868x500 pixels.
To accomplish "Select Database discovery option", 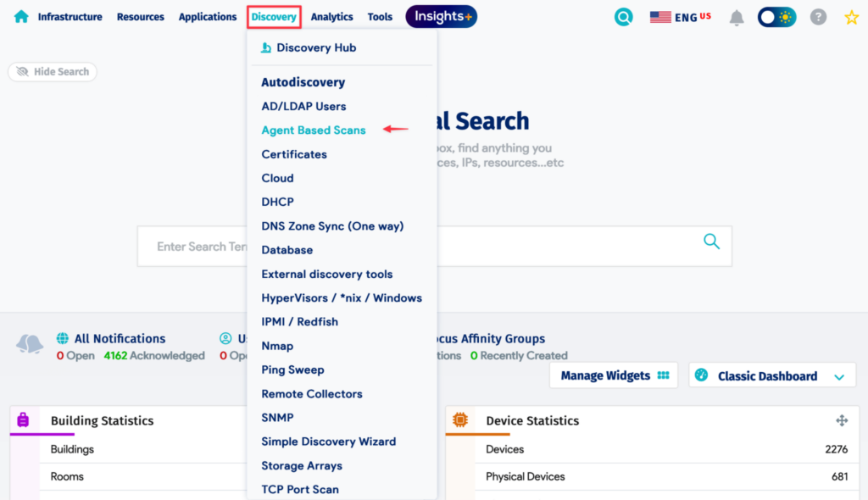I will [287, 250].
